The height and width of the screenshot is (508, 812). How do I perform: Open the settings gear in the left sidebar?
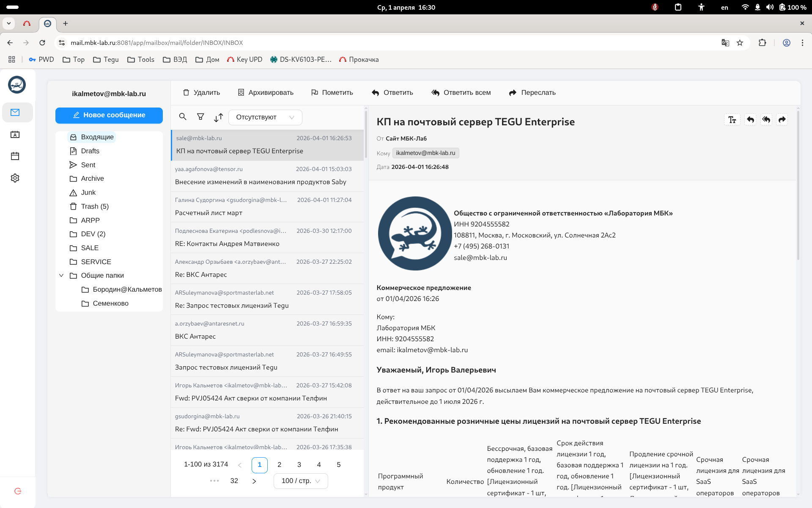[15, 178]
